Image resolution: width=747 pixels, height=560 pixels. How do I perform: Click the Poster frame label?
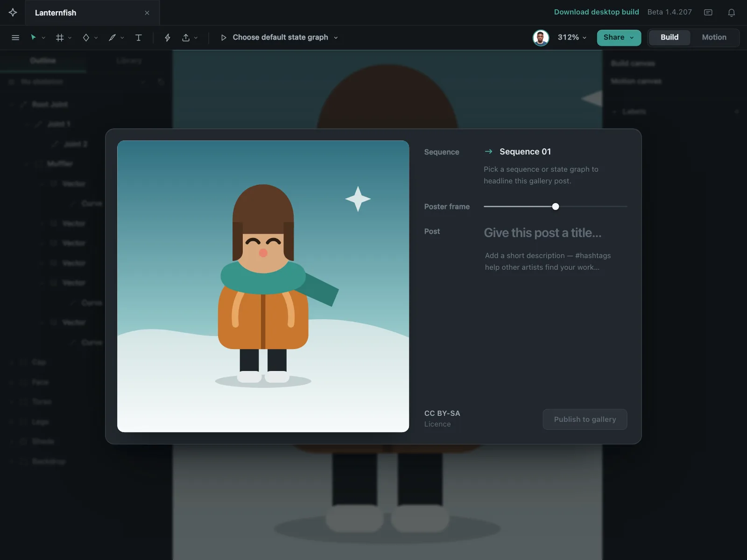447,207
